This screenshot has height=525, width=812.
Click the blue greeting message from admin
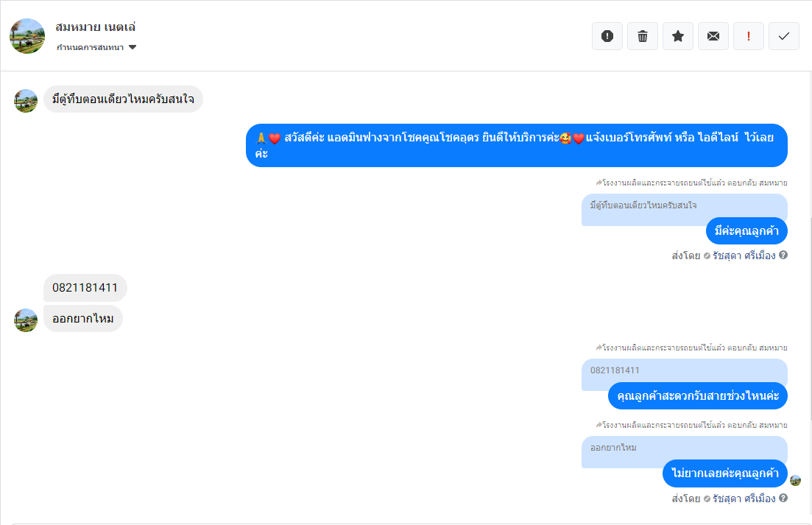point(516,146)
